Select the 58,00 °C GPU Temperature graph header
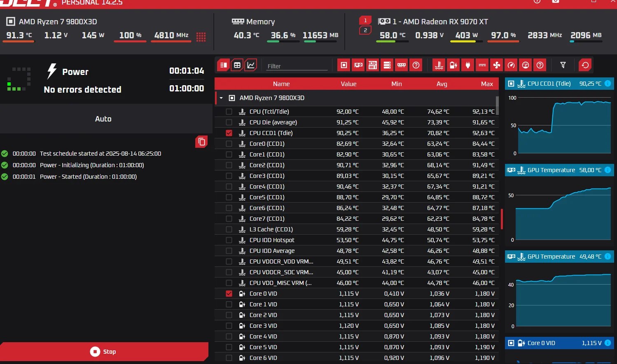The height and width of the screenshot is (364, 617). [x=559, y=170]
